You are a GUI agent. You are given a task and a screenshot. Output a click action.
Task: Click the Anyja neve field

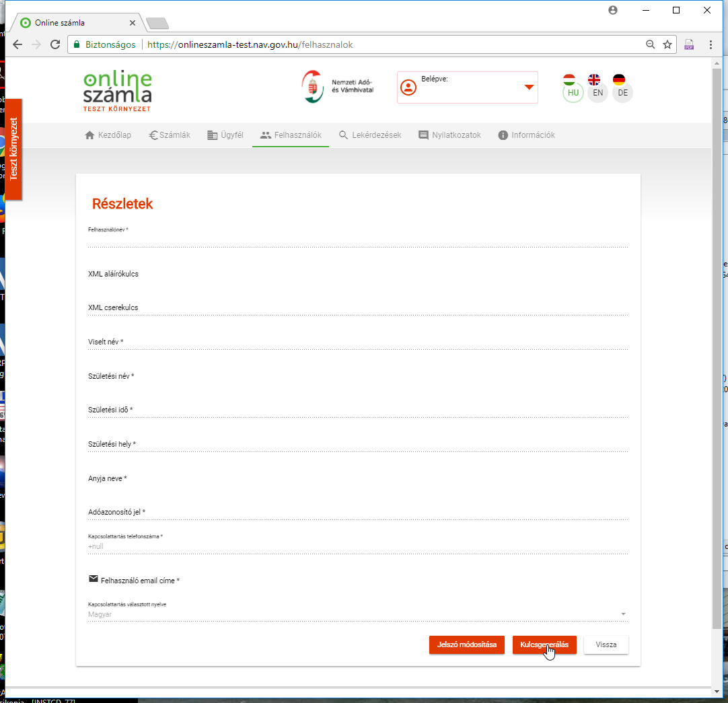point(357,478)
